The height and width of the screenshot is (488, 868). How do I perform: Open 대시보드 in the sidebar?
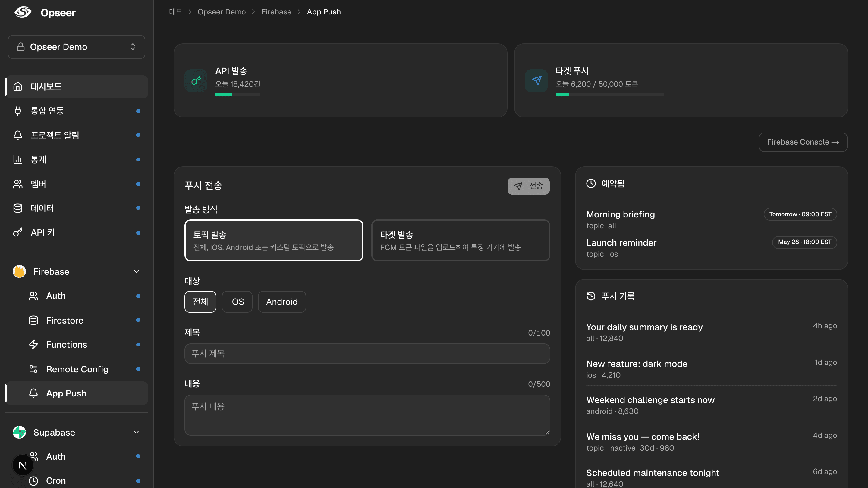(x=77, y=86)
